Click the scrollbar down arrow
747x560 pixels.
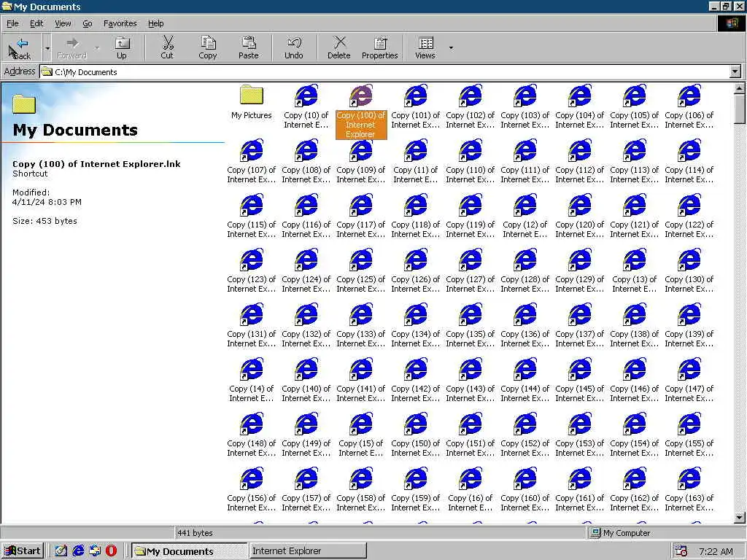point(740,517)
